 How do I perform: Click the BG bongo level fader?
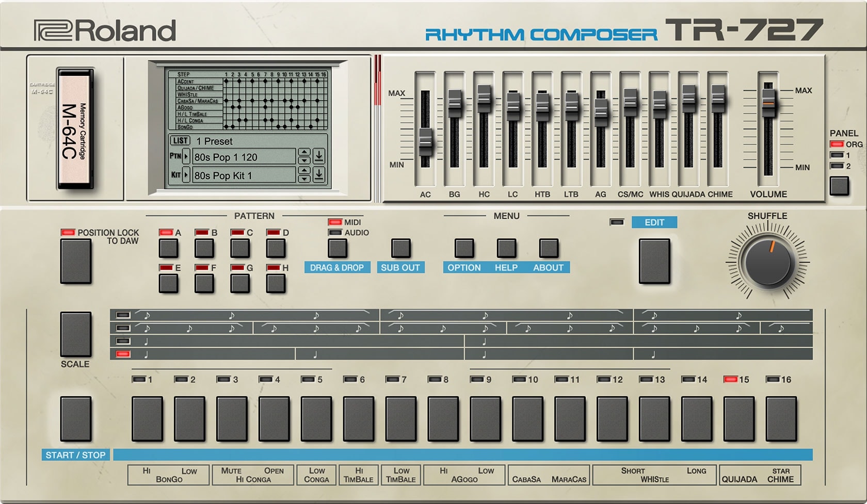454,103
